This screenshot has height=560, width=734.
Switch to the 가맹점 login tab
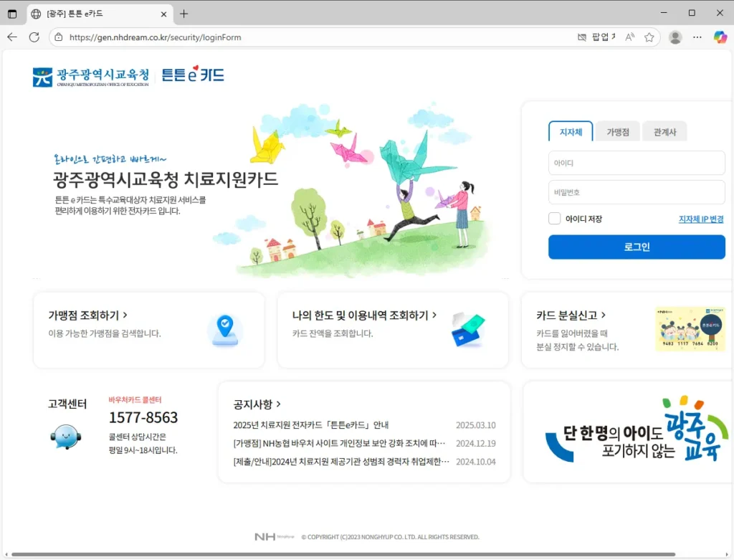point(617,132)
